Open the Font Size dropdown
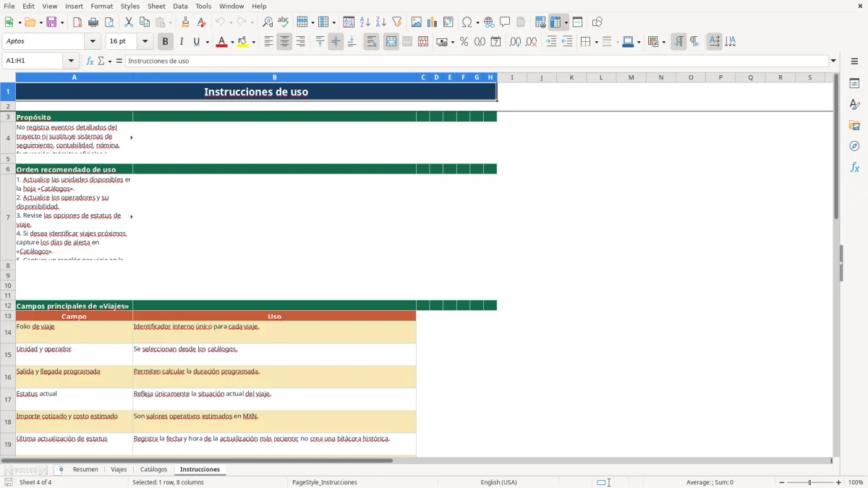Image resolution: width=868 pixels, height=488 pixels. coord(145,42)
